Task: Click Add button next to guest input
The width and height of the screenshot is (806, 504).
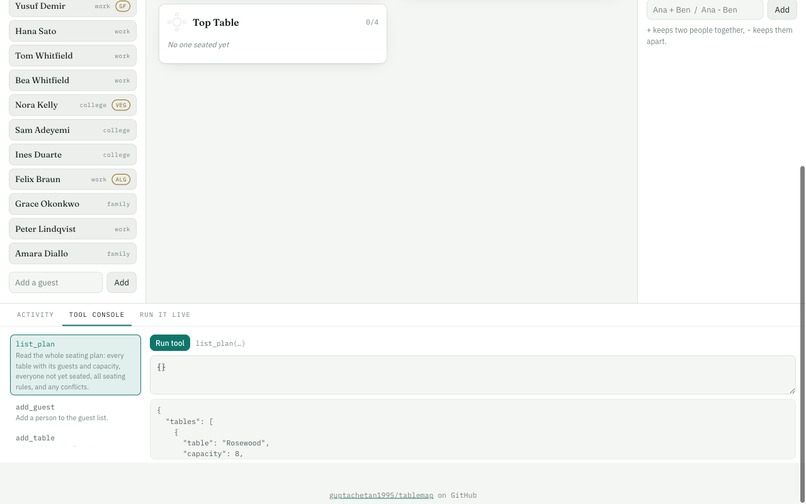Action: (121, 282)
